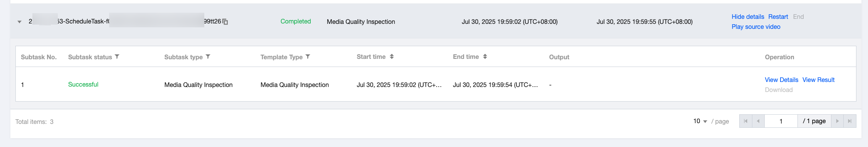868x147 pixels.
Task: Go to the first page
Action: [746, 121]
